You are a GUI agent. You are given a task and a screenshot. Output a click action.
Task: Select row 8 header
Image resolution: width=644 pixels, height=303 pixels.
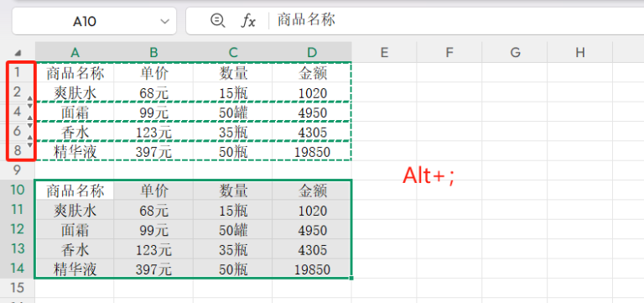pyautogui.click(x=18, y=150)
